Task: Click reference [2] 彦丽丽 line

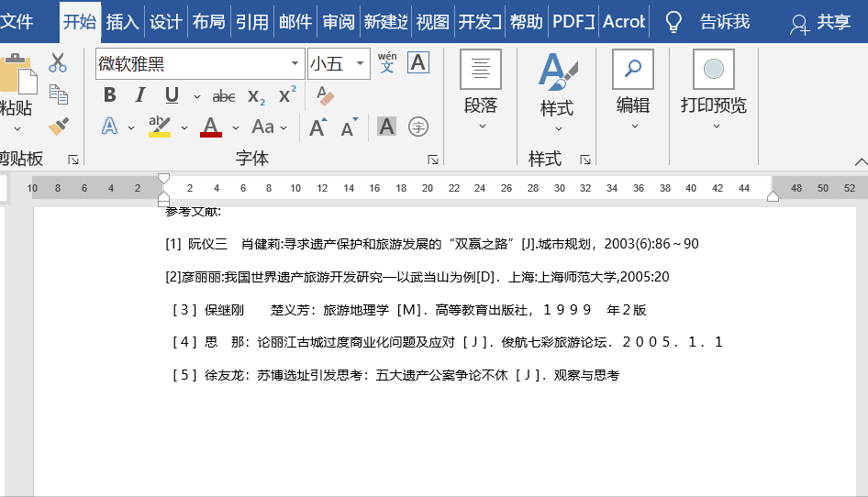Action: pos(417,277)
